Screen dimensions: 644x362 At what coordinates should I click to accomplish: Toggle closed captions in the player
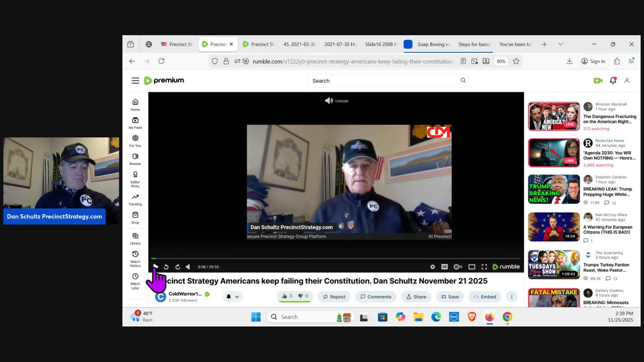point(444,266)
